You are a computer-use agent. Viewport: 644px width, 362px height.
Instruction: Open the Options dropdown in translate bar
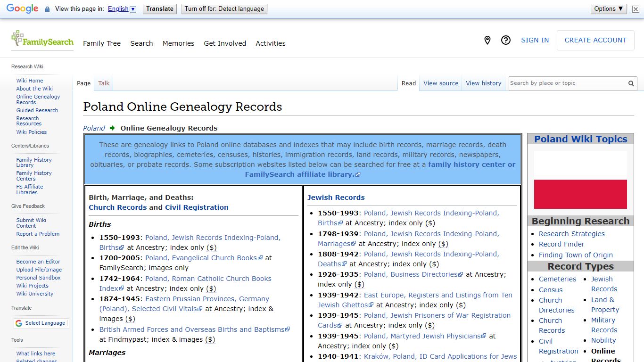point(609,8)
